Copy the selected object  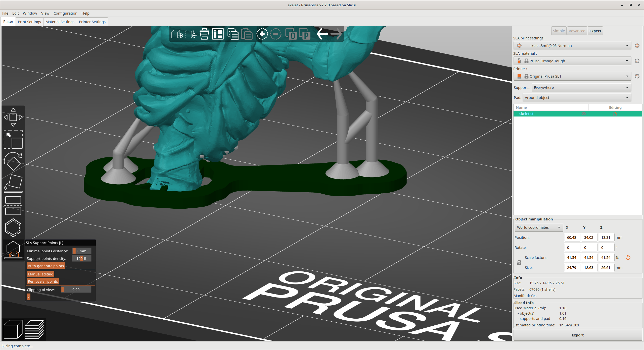(233, 34)
